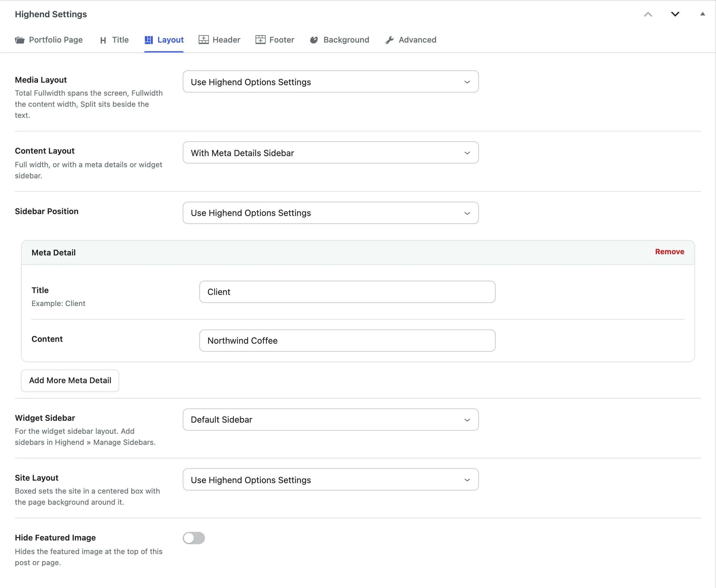The height and width of the screenshot is (588, 716).
Task: Open the Media Layout dropdown
Action: 331,82
